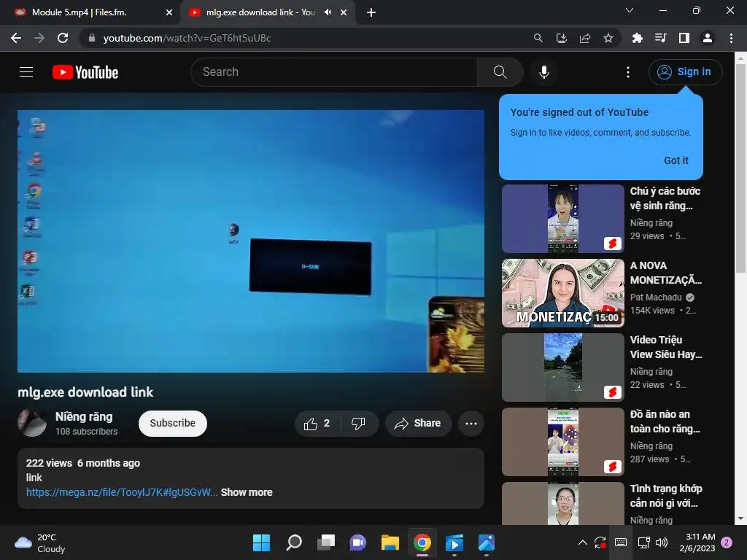747x560 pixels.
Task: Show hidden system tray icons chevron
Action: [x=582, y=542]
